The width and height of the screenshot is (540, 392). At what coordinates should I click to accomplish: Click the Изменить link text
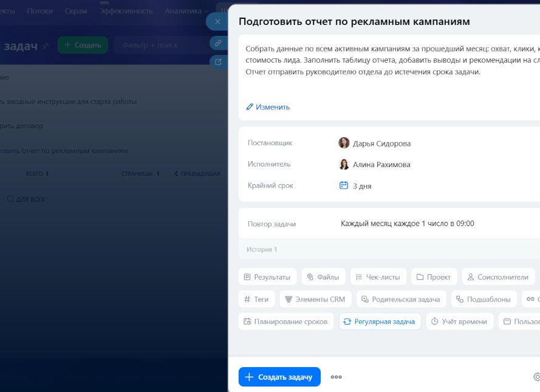tap(272, 107)
